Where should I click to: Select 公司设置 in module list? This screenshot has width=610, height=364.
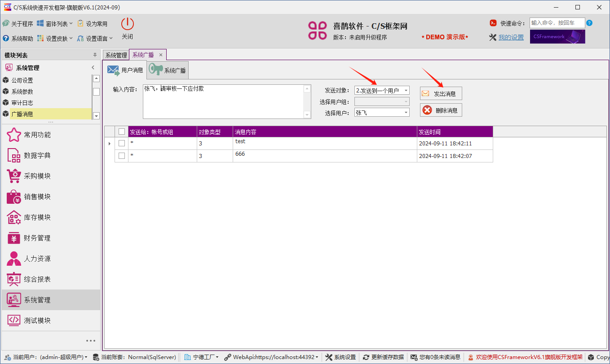(x=46, y=80)
